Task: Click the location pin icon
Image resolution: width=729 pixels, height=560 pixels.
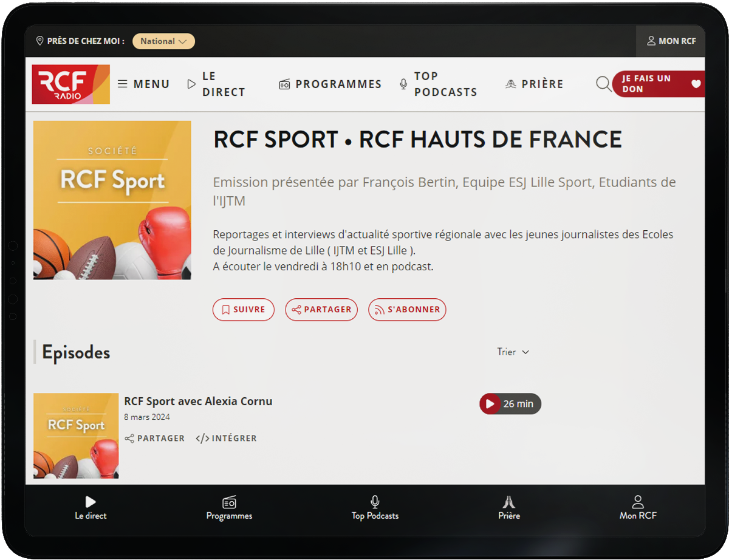Action: (x=40, y=41)
